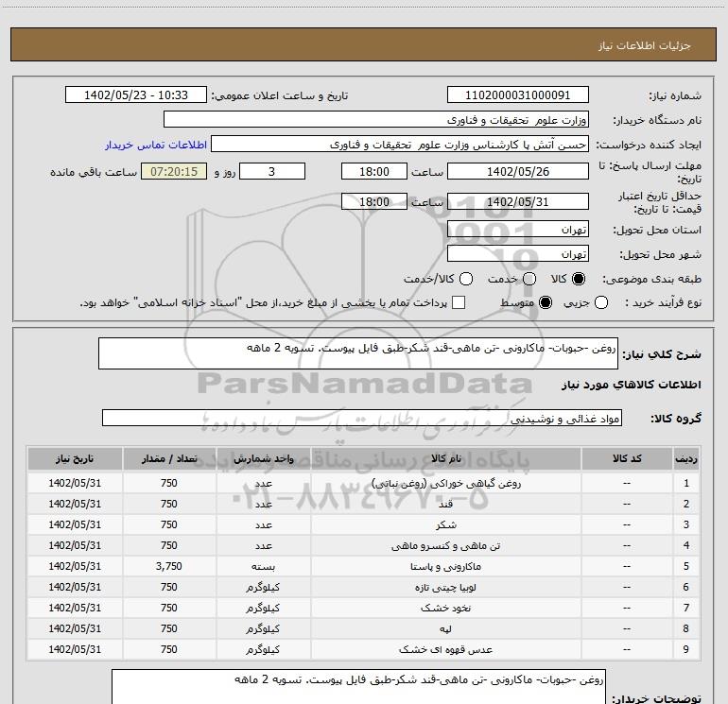
Task: Click the response deadline date 1402/05/26
Action: click(518, 171)
